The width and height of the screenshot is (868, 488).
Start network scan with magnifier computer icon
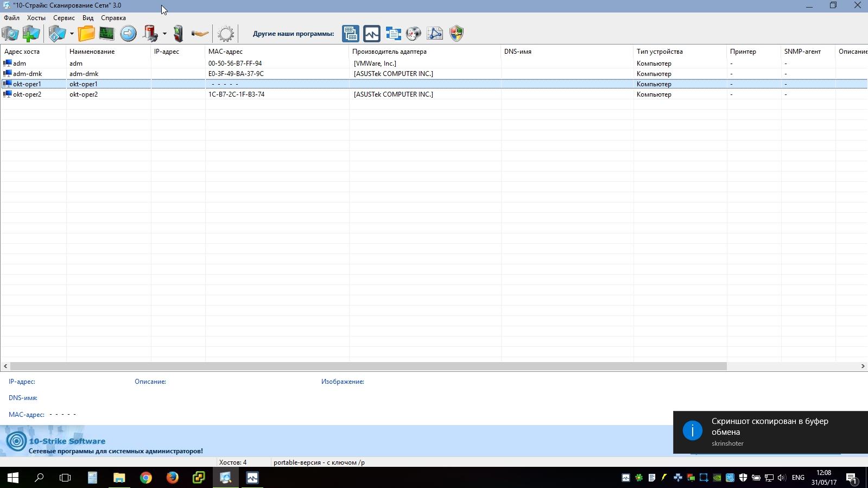tap(10, 34)
